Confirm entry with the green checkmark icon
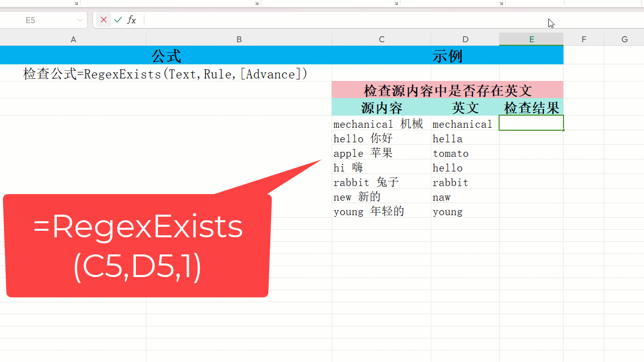 [118, 20]
